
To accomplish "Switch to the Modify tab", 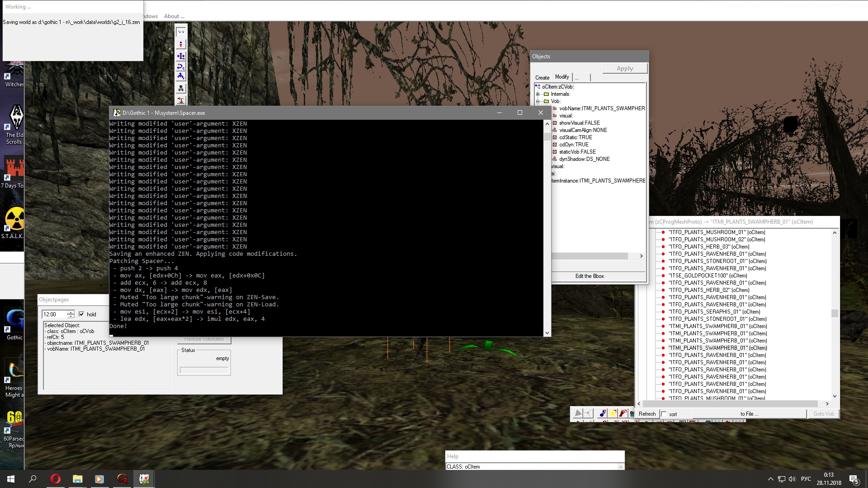I will [x=562, y=77].
